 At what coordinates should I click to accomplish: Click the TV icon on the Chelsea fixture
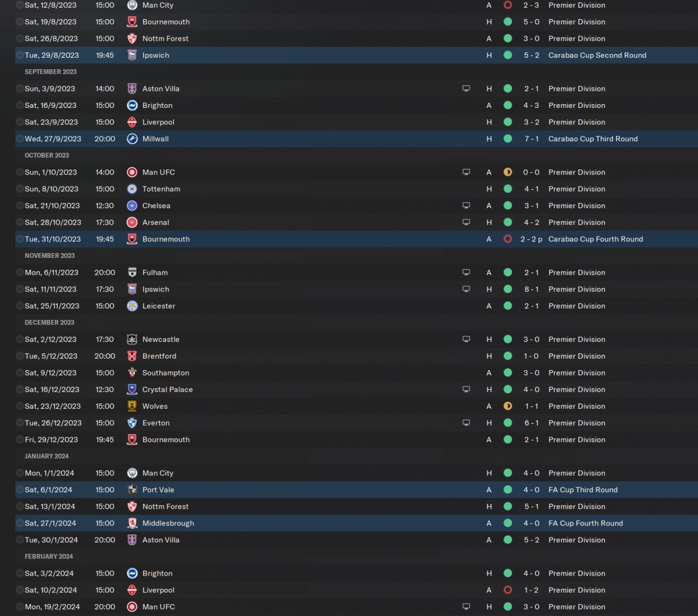coord(466,206)
